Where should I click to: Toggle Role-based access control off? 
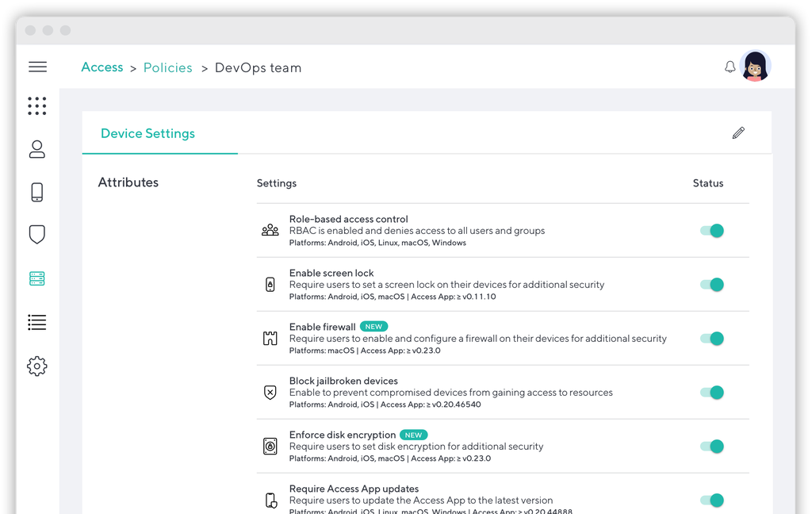712,231
